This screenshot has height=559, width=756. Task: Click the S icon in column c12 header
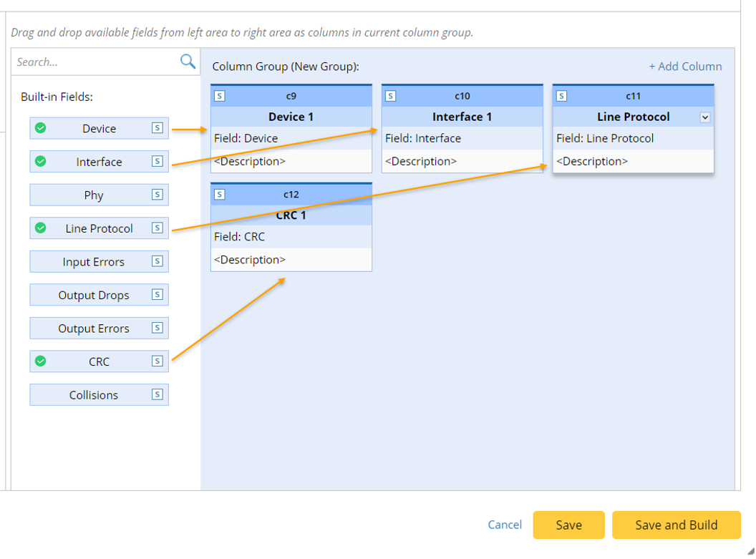pyautogui.click(x=220, y=195)
